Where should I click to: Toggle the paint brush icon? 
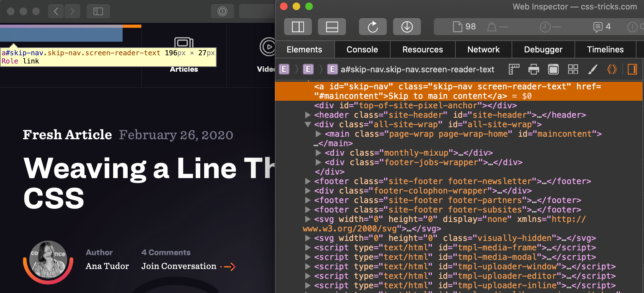tap(592, 69)
